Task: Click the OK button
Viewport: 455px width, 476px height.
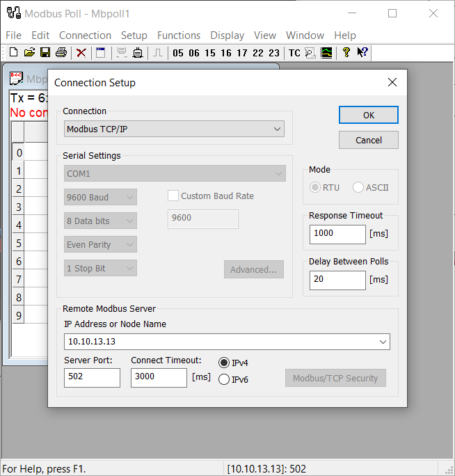Action: [369, 115]
